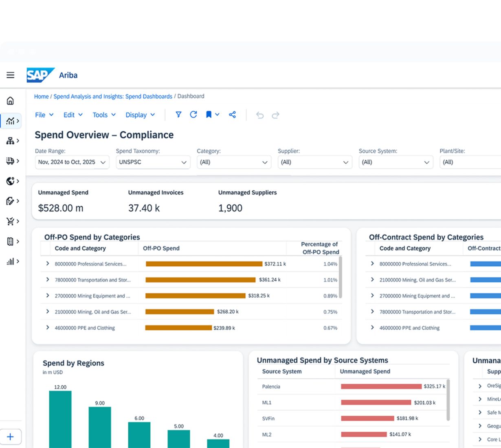Expand the 80000000 Professional Services Off-PO row
This screenshot has height=448, width=501.
pyautogui.click(x=48, y=264)
